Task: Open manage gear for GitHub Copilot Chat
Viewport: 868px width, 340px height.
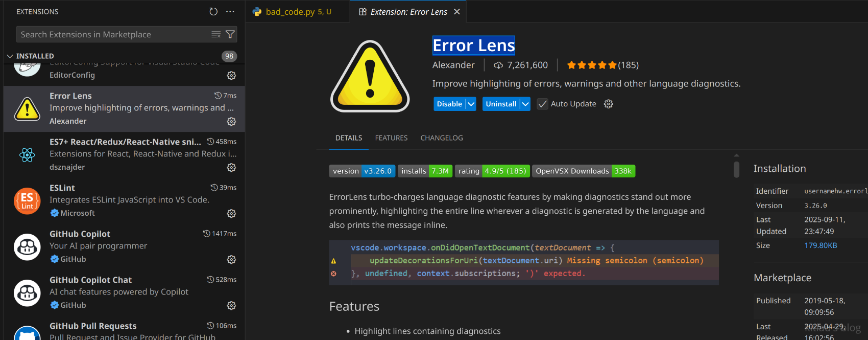Action: click(x=231, y=305)
